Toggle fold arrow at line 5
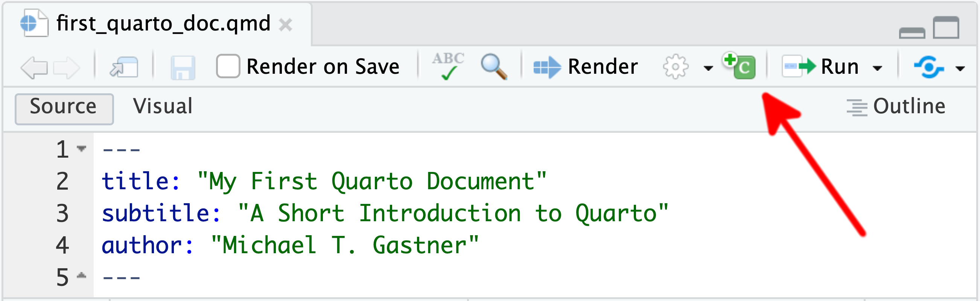Screen dimensions: 980x301 point(81,275)
